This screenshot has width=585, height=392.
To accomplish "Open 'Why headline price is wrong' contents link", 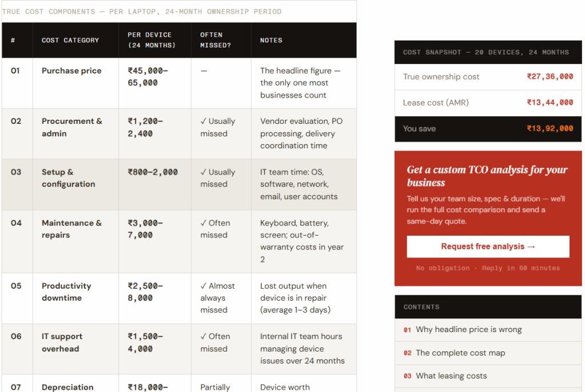I will tap(468, 329).
